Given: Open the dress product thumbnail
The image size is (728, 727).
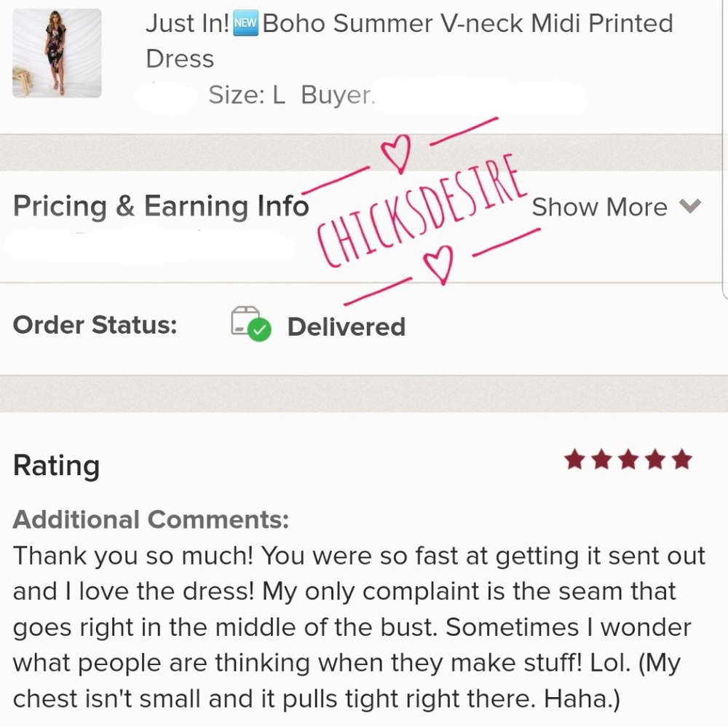Looking at the screenshot, I should coord(57,53).
